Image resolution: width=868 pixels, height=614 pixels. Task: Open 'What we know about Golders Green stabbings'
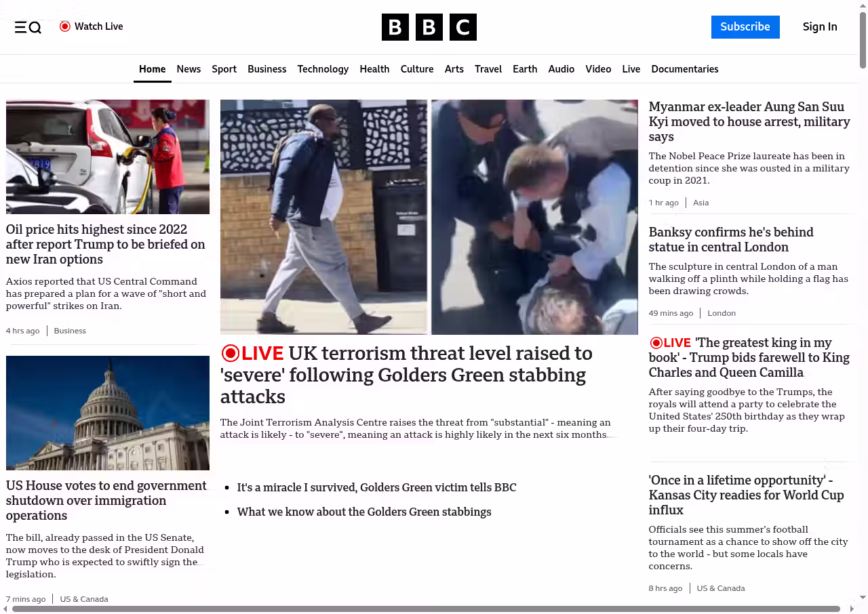363,512
